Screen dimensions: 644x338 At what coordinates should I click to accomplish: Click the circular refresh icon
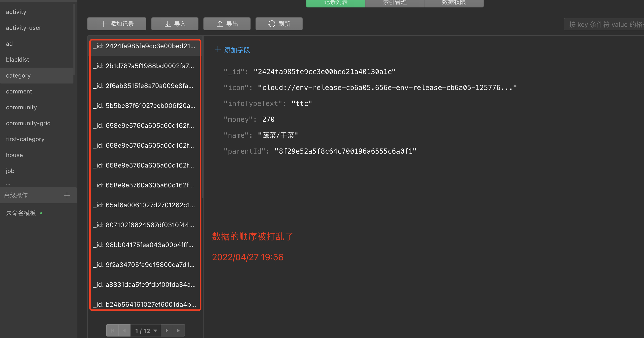pos(271,24)
